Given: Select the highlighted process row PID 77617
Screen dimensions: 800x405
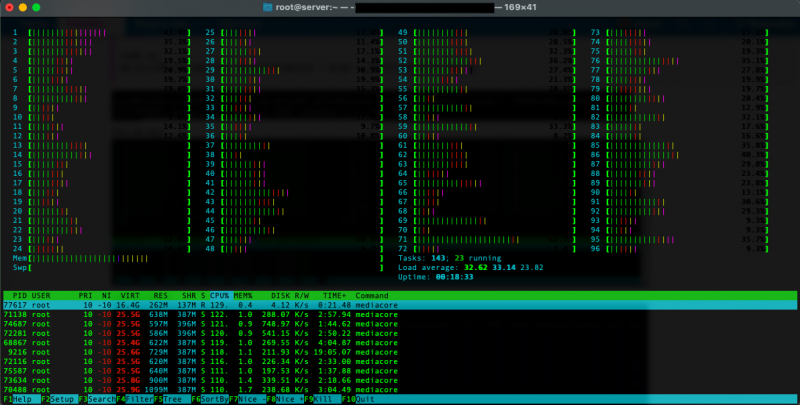Looking at the screenshot, I should 200,305.
